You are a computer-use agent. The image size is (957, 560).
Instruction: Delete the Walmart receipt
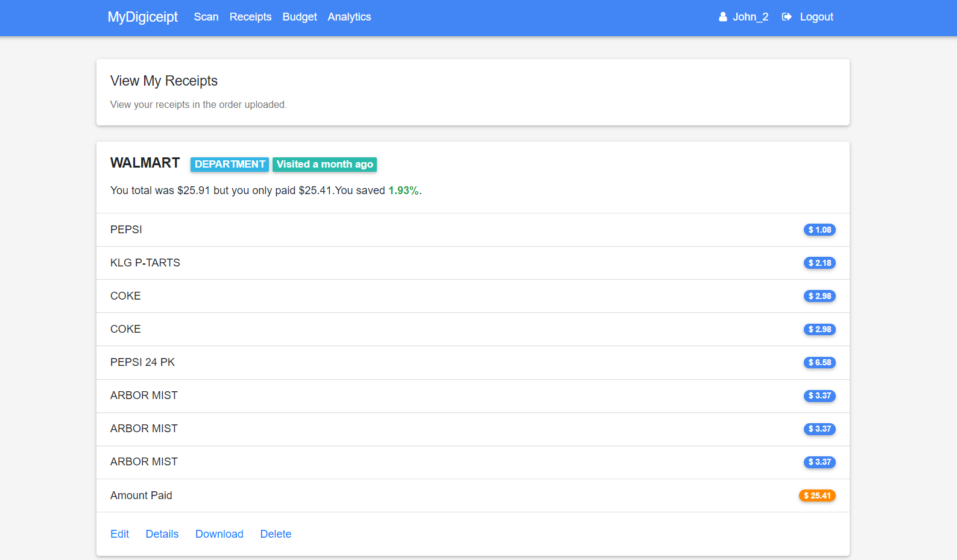pos(276,534)
